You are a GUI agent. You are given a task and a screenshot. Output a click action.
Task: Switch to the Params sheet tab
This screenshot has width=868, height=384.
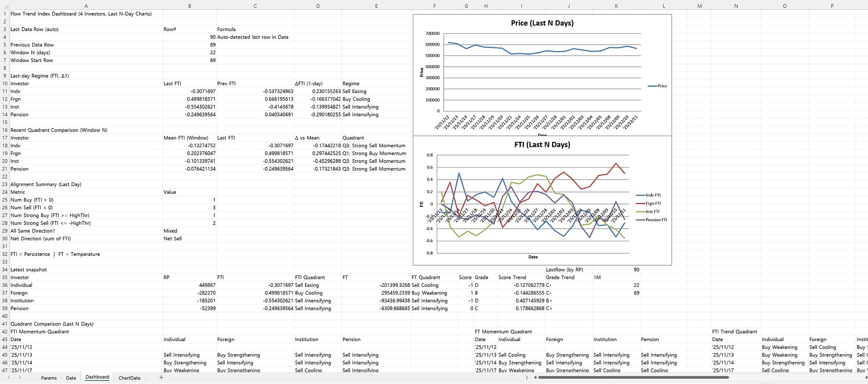(49, 378)
